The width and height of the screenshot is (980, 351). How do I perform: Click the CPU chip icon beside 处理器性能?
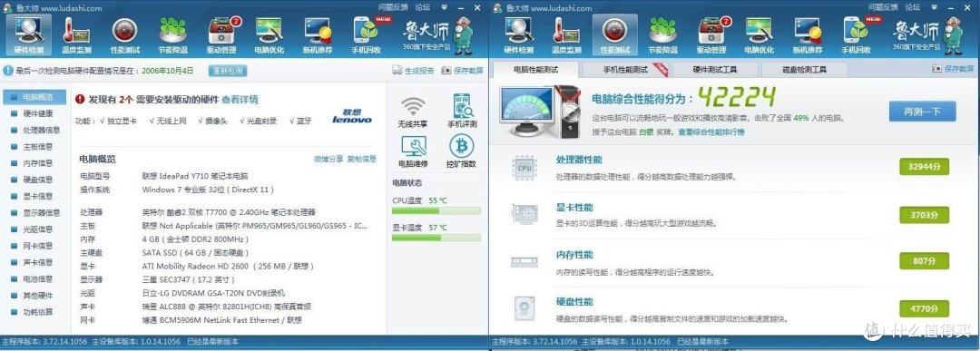pyautogui.click(x=524, y=167)
